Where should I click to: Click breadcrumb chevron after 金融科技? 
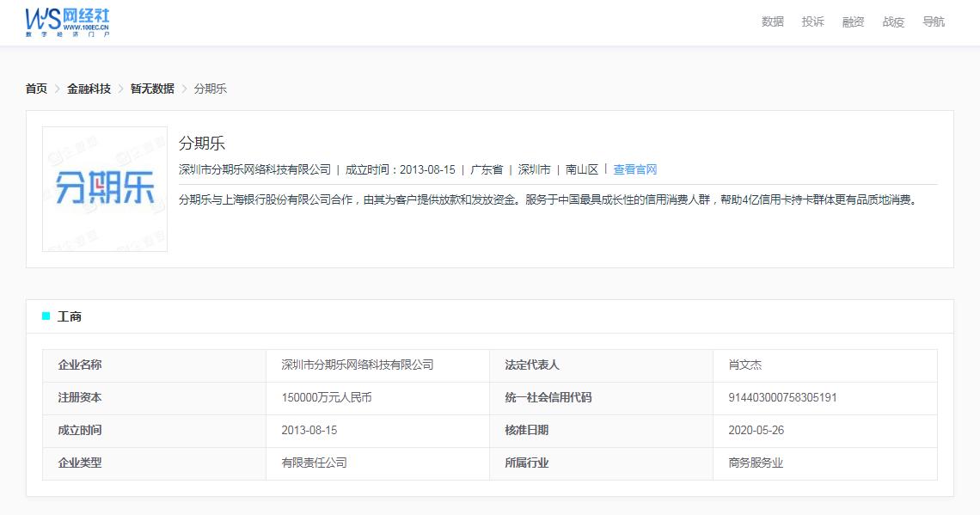120,88
